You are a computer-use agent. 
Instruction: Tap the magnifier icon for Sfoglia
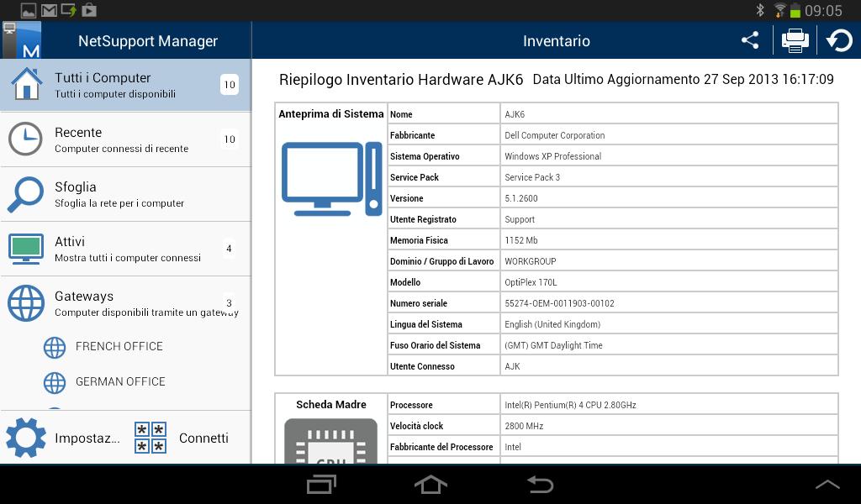click(25, 193)
